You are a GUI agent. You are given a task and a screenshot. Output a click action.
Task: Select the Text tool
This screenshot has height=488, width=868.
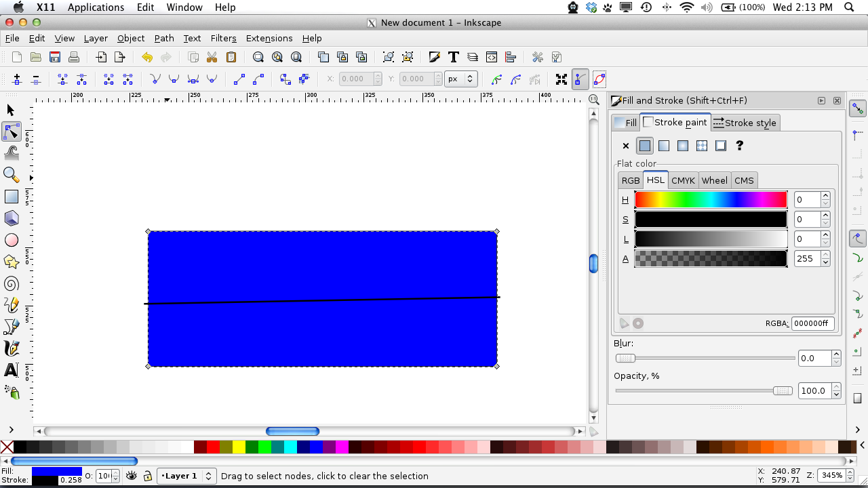click(x=11, y=370)
